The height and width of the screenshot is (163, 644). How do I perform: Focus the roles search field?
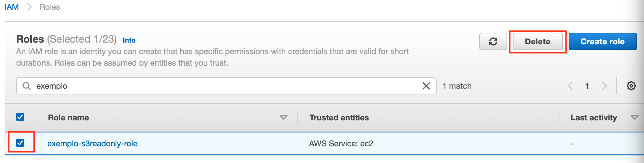pos(225,86)
